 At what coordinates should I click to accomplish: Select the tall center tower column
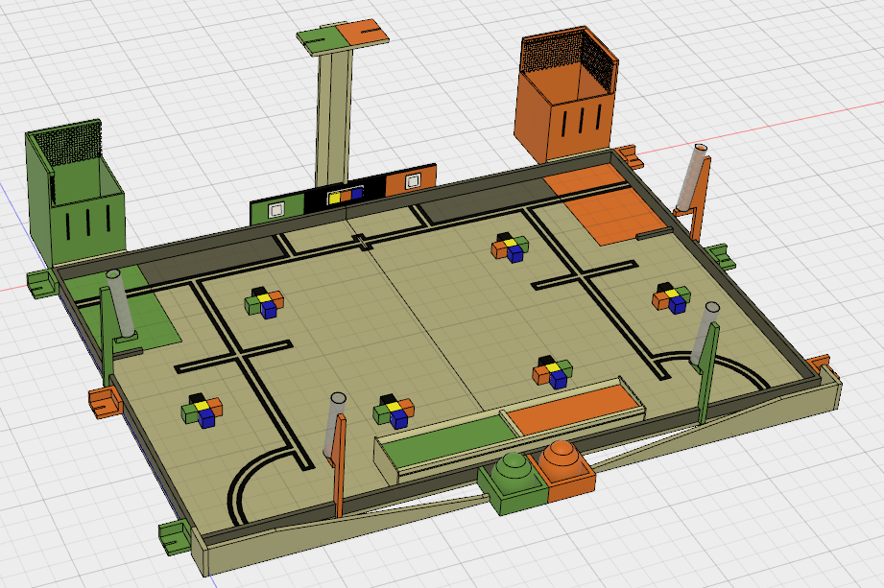point(334,116)
